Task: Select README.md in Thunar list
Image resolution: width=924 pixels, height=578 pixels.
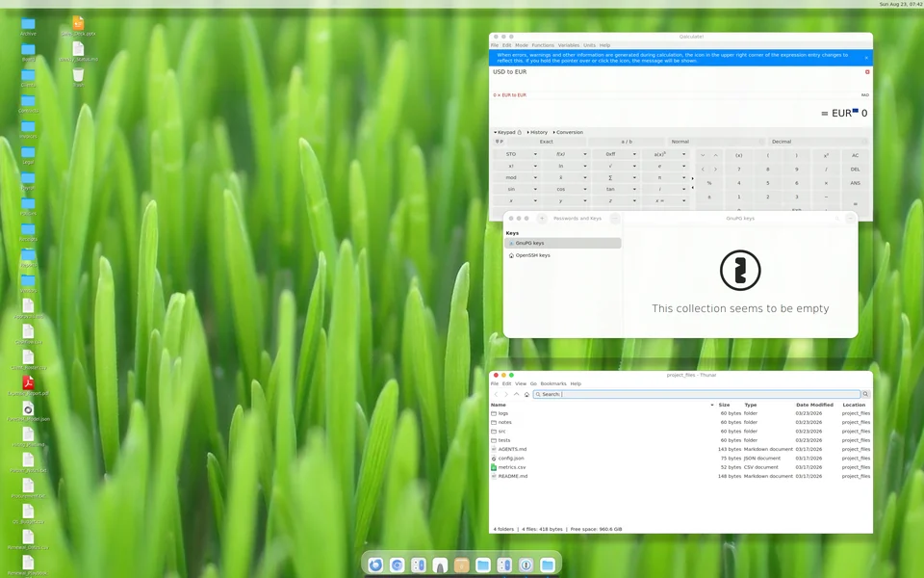Action: point(680,476)
